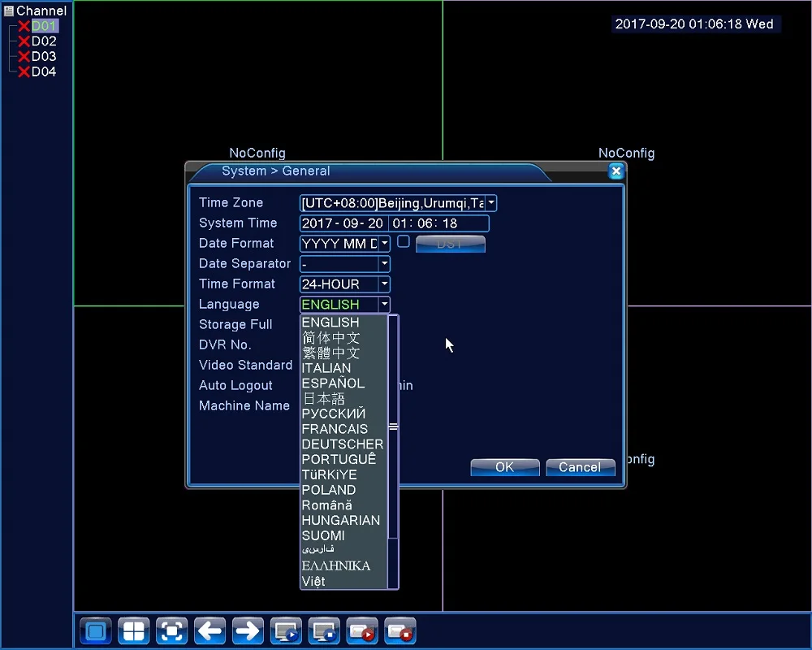Viewport: 812px width, 650px height.
Task: Switch to single-window view icon
Action: click(96, 631)
